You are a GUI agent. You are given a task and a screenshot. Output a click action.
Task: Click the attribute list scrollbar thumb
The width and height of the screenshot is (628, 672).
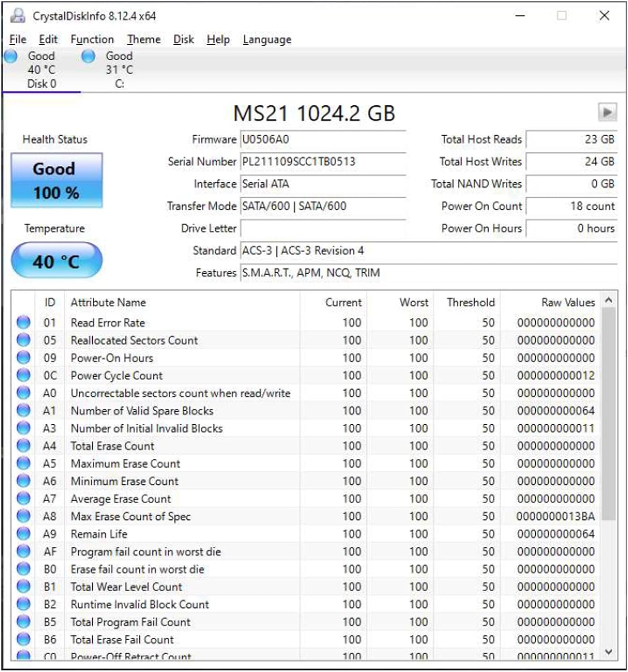pos(608,414)
